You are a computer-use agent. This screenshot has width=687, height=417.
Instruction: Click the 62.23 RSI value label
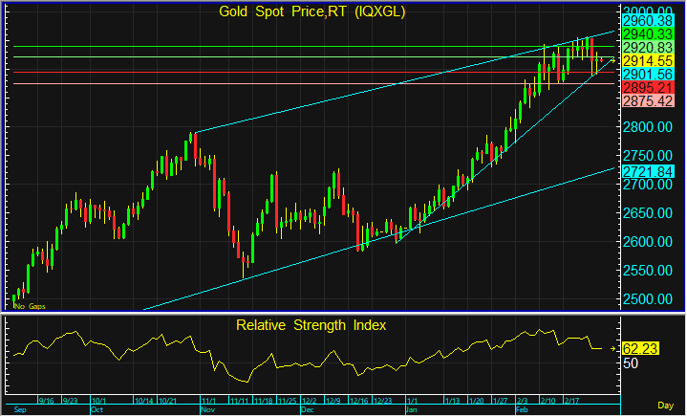[x=644, y=348]
